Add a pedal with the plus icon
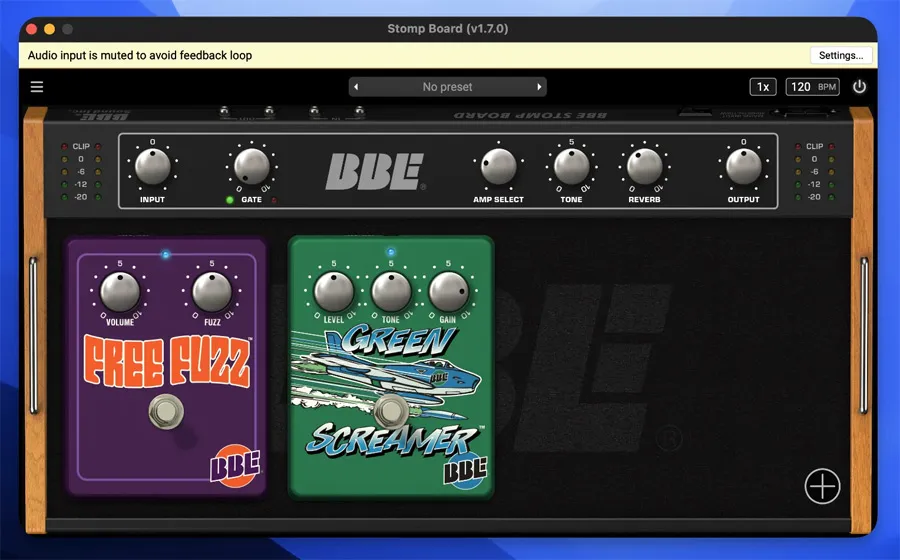Viewport: 900px width, 560px height. (822, 486)
